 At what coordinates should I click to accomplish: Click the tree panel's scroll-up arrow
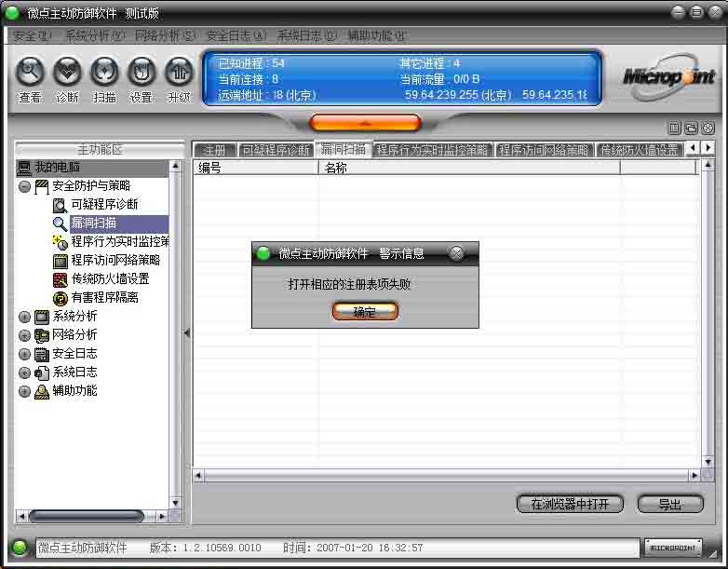[176, 166]
